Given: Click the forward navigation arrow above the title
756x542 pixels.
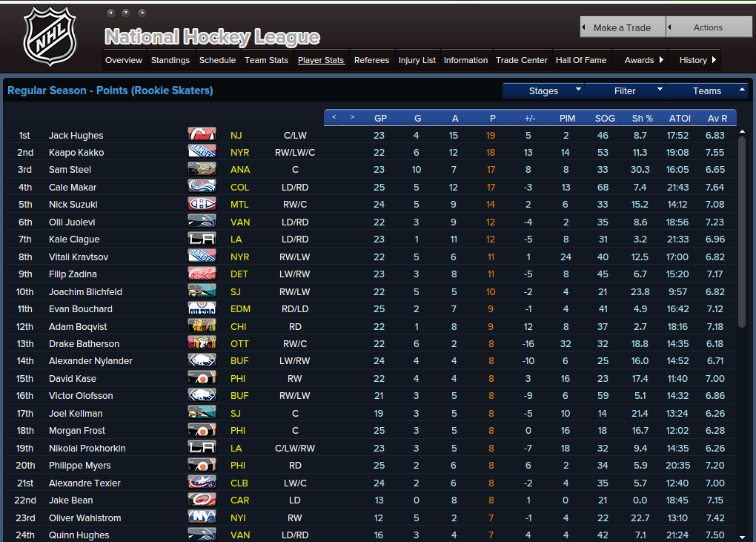Looking at the screenshot, I should point(142,13).
